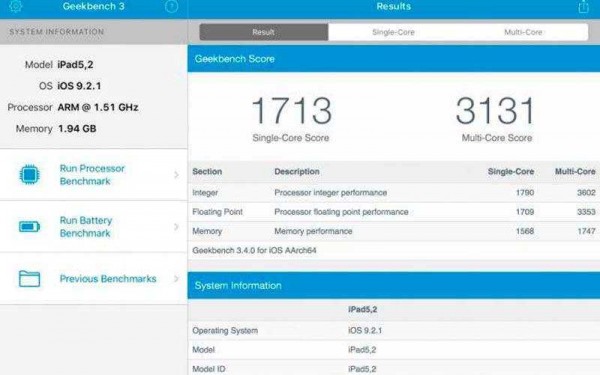Click the folder icon for previous benchmarks
This screenshot has width=600, height=375.
[x=29, y=278]
